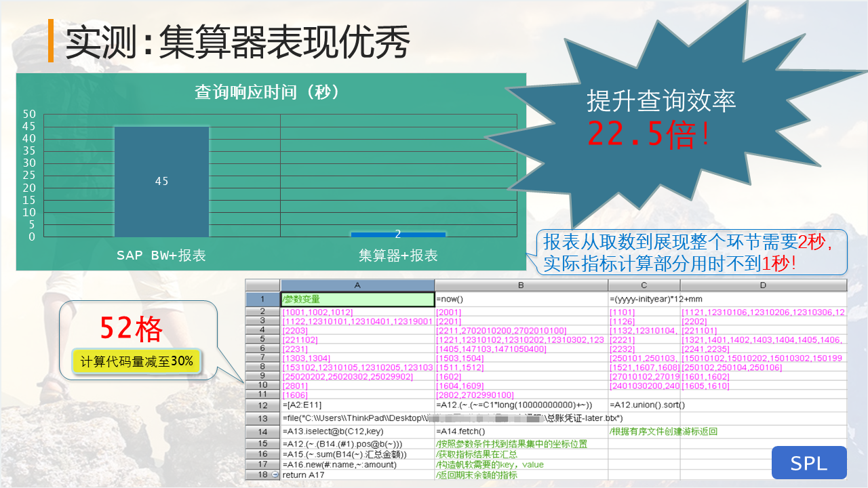The image size is (868, 488).
Task: Click comment /获取指标结果在汇总
Action: tap(477, 454)
